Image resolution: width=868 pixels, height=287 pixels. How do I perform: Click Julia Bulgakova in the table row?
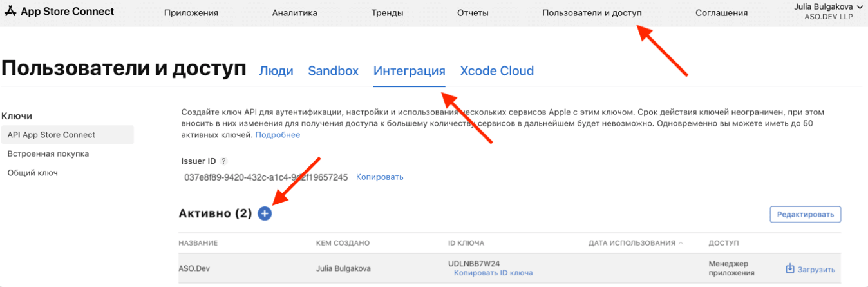point(343,268)
